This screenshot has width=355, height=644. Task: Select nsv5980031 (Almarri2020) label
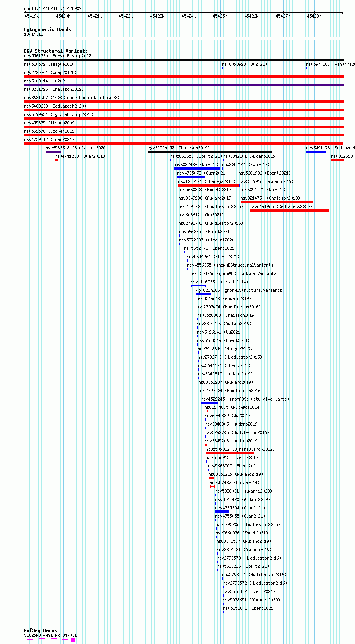tap(243, 491)
